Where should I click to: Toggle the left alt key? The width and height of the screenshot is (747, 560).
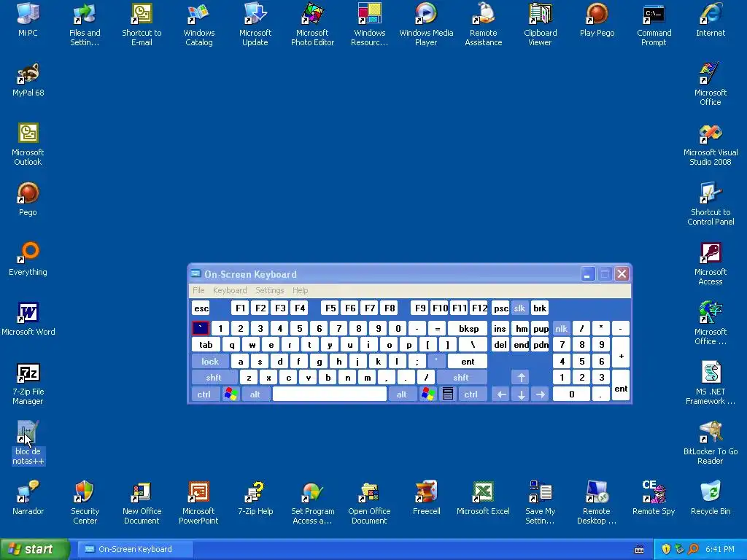pos(255,394)
